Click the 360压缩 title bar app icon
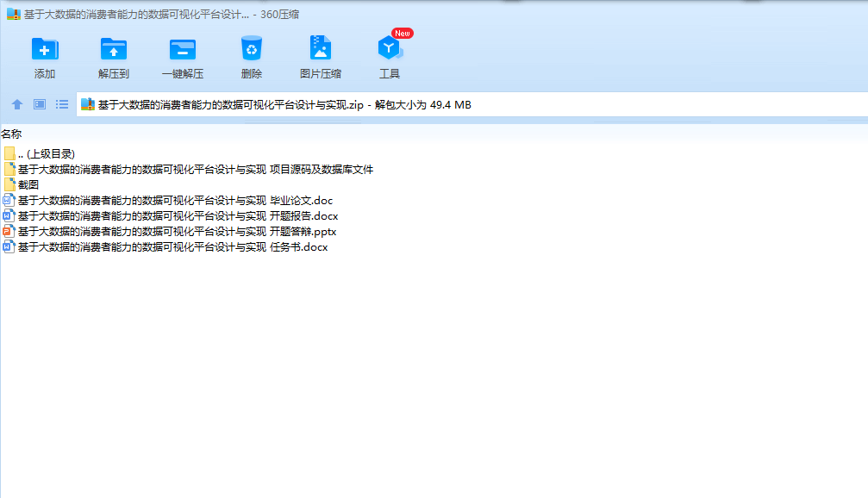The image size is (868, 498). pyautogui.click(x=13, y=14)
